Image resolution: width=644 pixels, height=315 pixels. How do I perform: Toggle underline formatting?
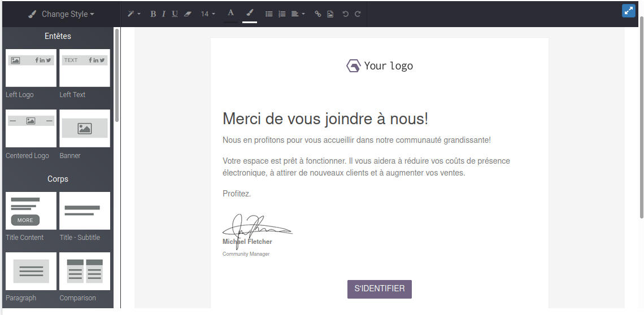[175, 14]
